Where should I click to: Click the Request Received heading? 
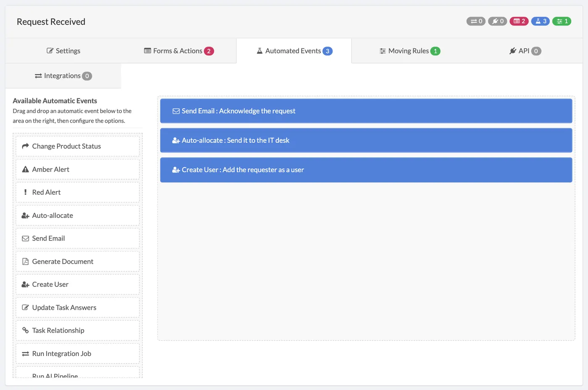click(x=51, y=22)
